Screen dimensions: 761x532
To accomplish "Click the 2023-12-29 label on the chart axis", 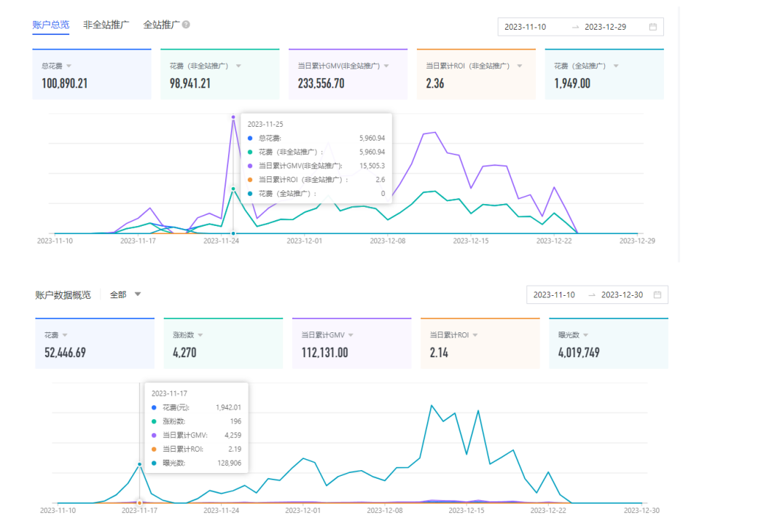I will point(637,240).
